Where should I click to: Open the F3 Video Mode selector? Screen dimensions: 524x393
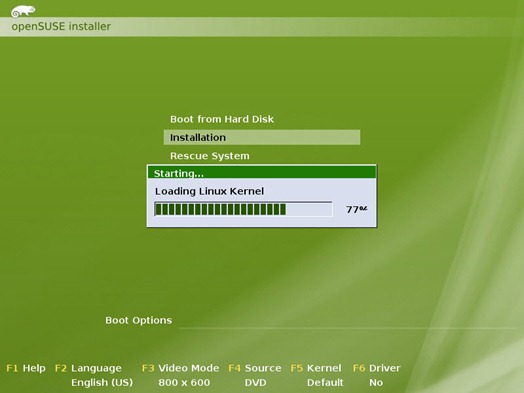180,368
